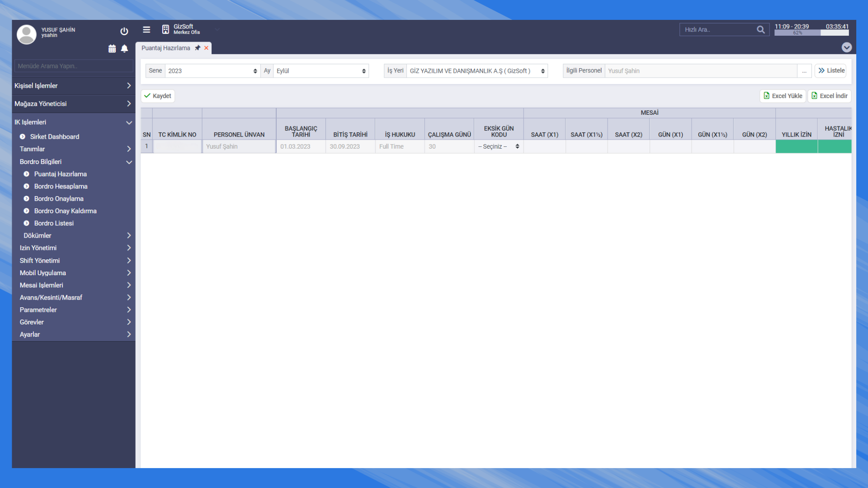This screenshot has width=868, height=488.
Task: Open Bordro Listesi page
Action: pos(54,223)
